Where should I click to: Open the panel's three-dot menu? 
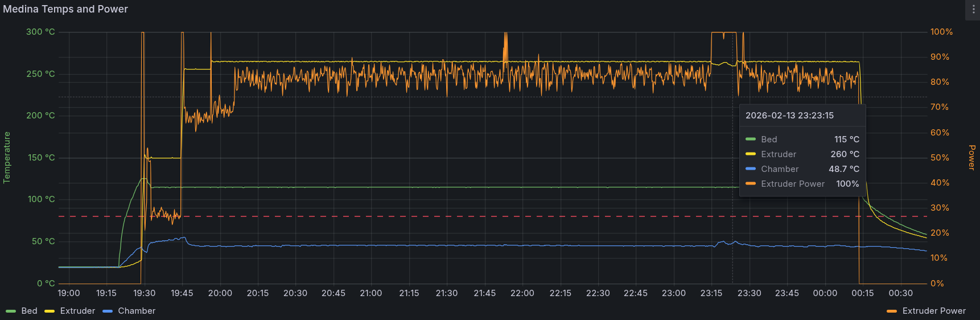973,10
